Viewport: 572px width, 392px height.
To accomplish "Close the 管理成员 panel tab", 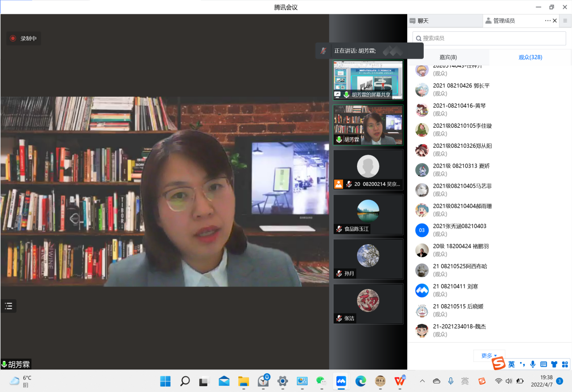I will [x=555, y=21].
